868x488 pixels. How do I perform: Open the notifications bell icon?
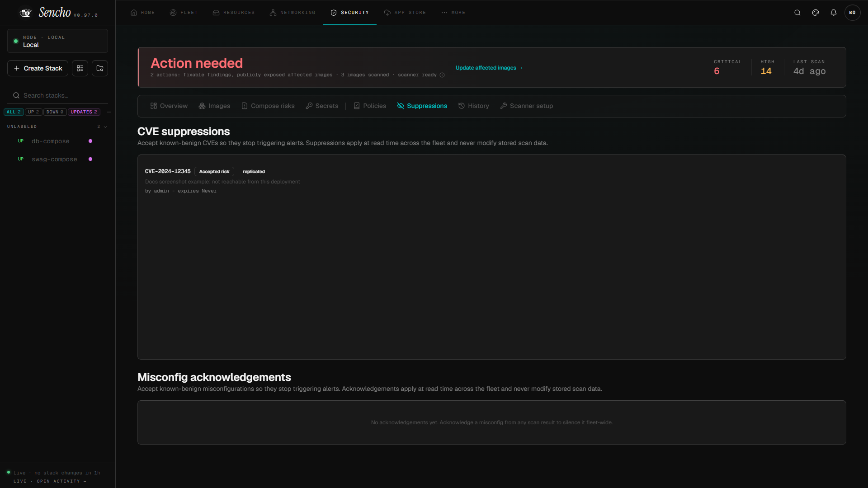pyautogui.click(x=834, y=13)
